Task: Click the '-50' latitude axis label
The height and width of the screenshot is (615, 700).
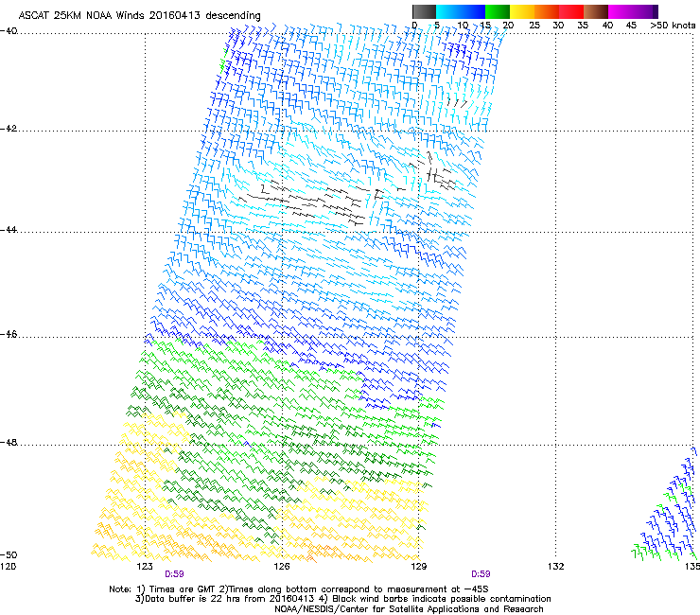Action: point(9,554)
